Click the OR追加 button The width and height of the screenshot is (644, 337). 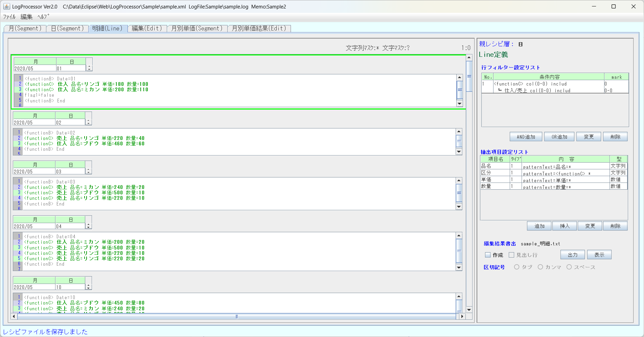[x=559, y=137]
